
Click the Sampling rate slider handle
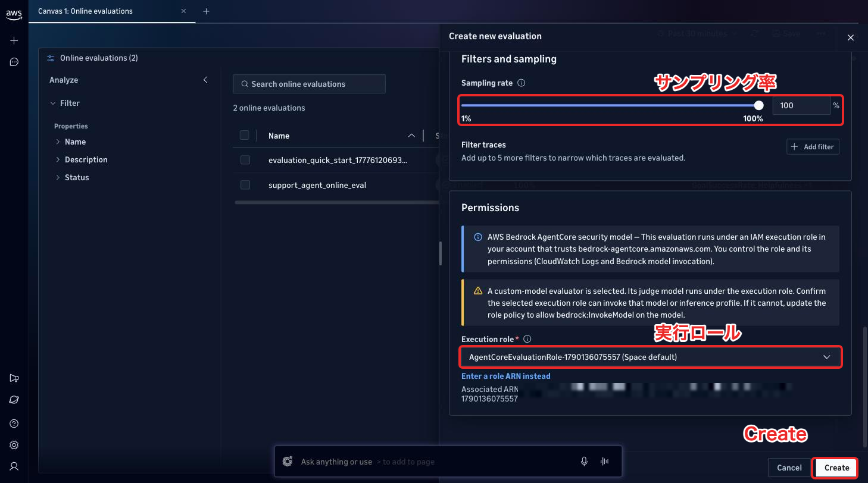tap(758, 105)
